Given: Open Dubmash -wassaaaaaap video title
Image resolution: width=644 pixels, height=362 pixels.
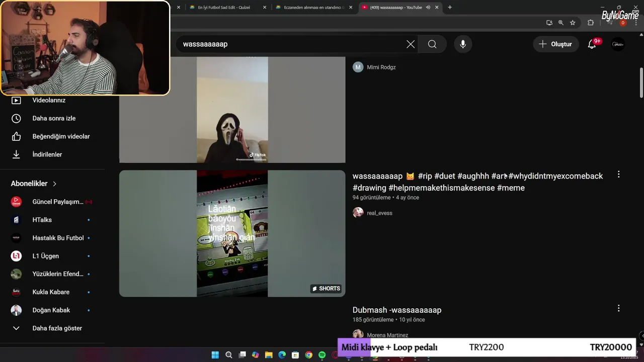Looking at the screenshot, I should tap(397, 310).
